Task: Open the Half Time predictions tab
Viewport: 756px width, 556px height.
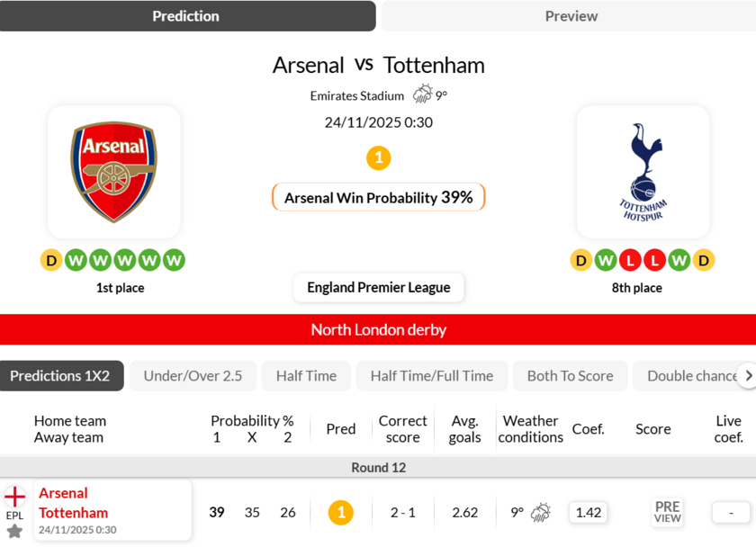Action: click(x=306, y=376)
